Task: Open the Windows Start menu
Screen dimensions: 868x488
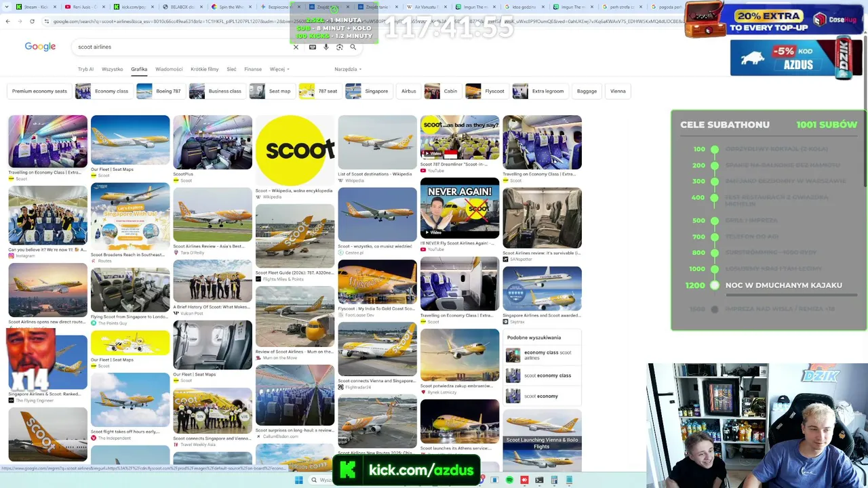Action: click(x=298, y=480)
